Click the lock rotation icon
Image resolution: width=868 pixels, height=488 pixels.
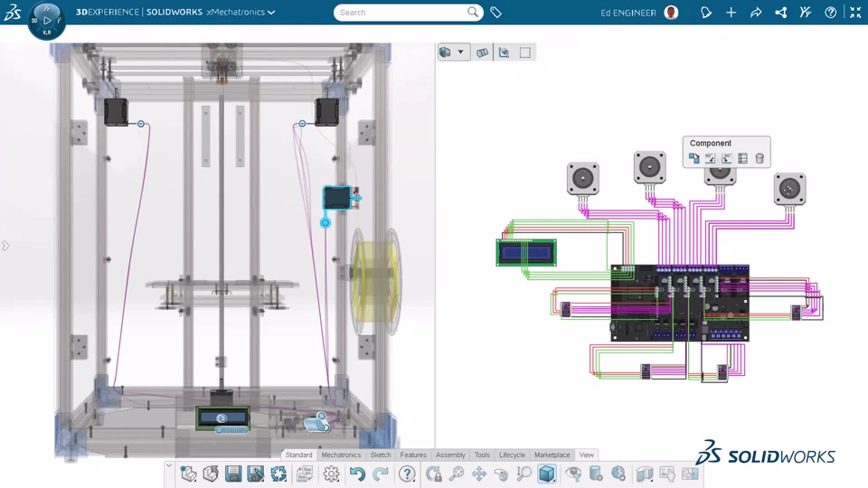coord(433,474)
